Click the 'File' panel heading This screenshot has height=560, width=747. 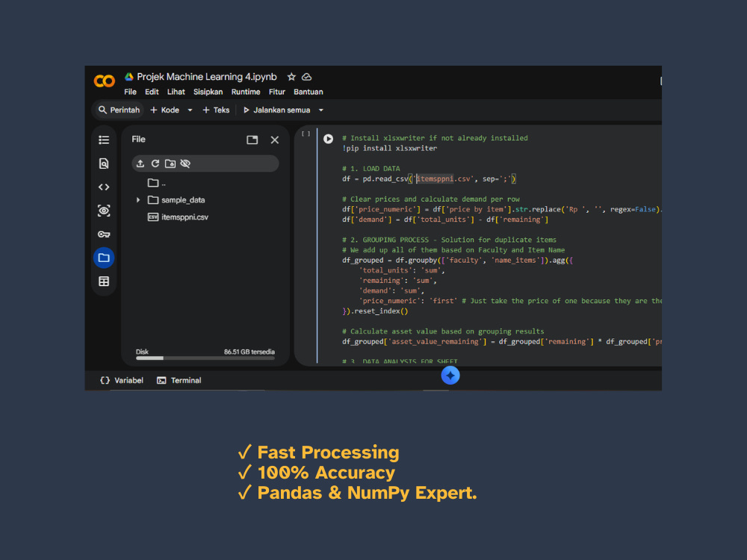click(139, 139)
